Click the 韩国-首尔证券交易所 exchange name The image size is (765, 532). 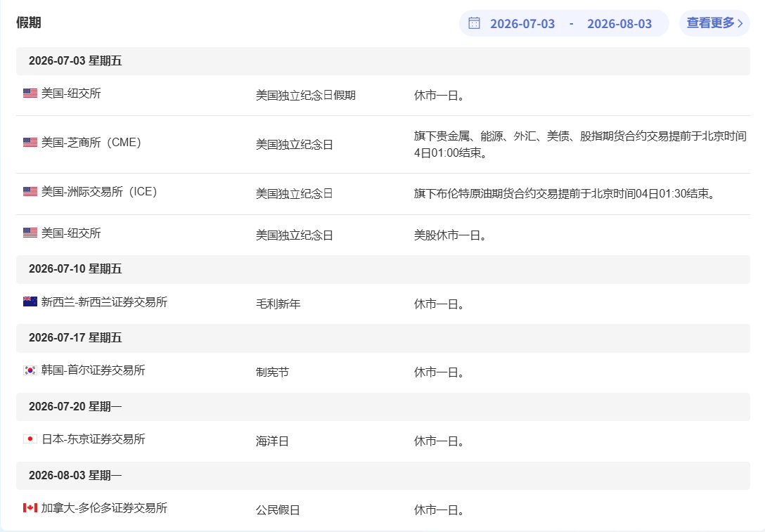(x=94, y=370)
